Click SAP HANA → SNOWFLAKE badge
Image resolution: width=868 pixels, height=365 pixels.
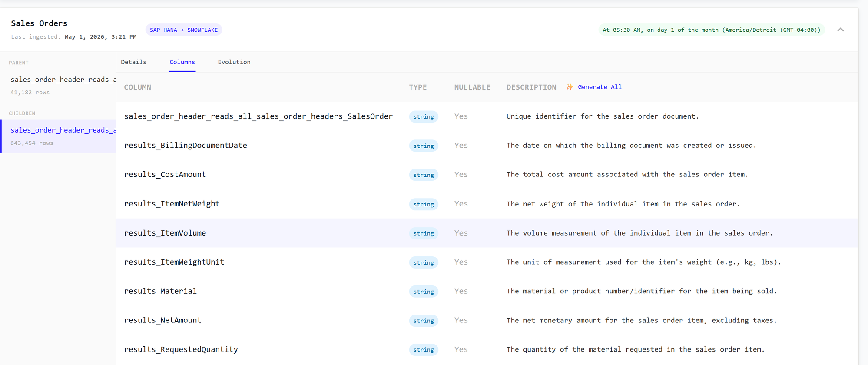point(184,30)
